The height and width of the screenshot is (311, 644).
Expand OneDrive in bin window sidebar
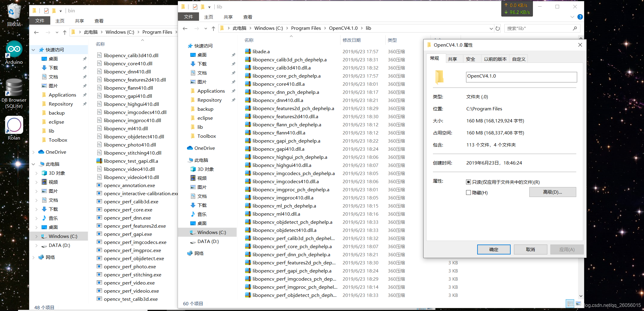tap(33, 152)
